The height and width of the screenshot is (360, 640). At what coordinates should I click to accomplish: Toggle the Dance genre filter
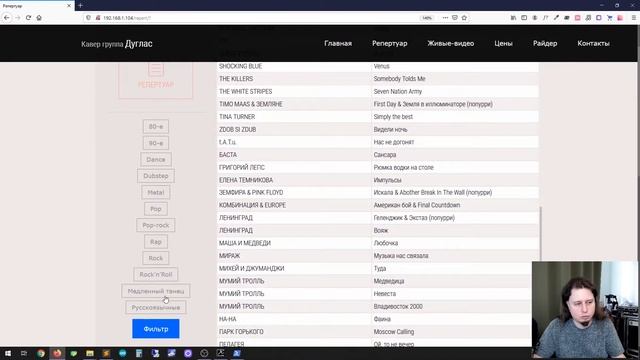click(156, 160)
